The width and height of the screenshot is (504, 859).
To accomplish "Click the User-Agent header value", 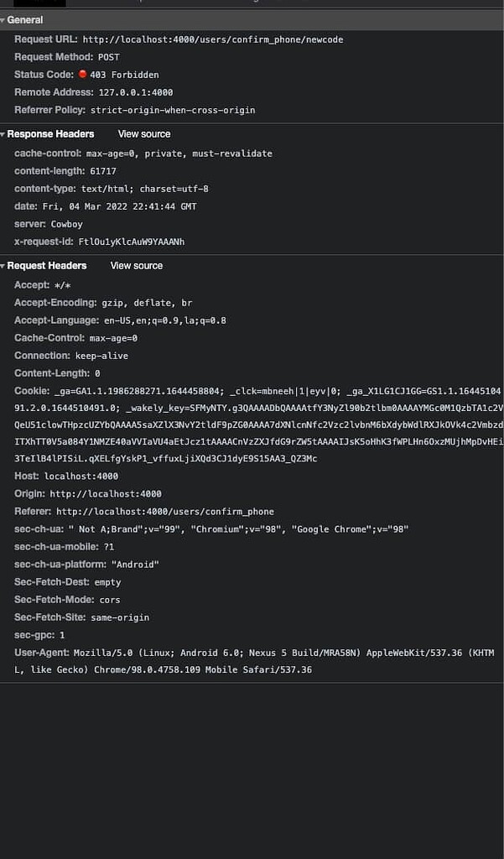I will pos(254,661).
